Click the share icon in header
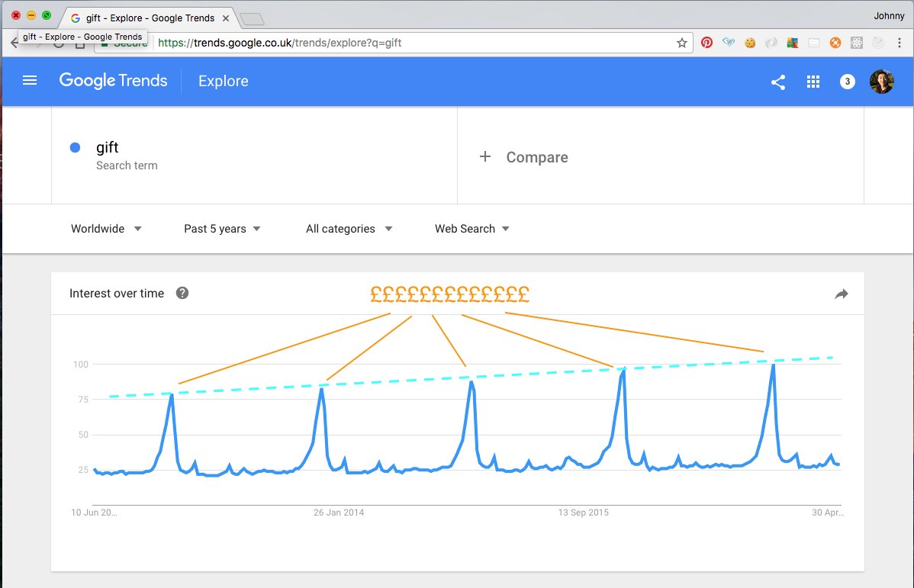Viewport: 914px width, 588px height. [x=778, y=82]
